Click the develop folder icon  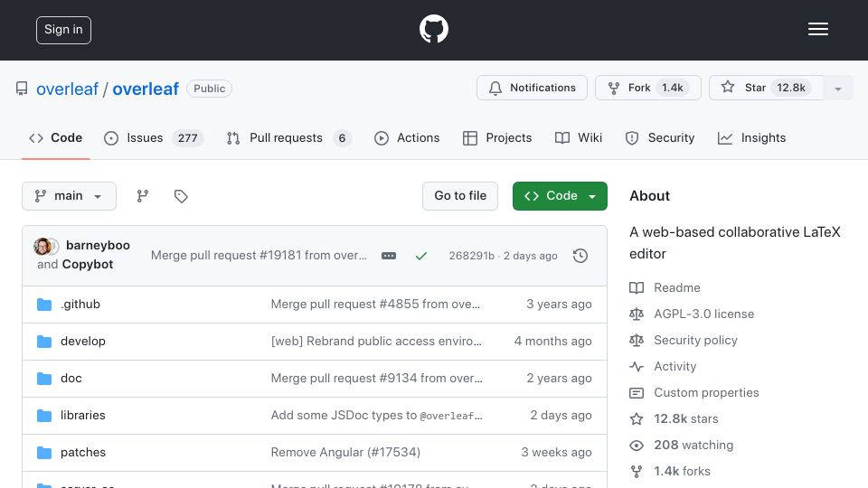44,342
